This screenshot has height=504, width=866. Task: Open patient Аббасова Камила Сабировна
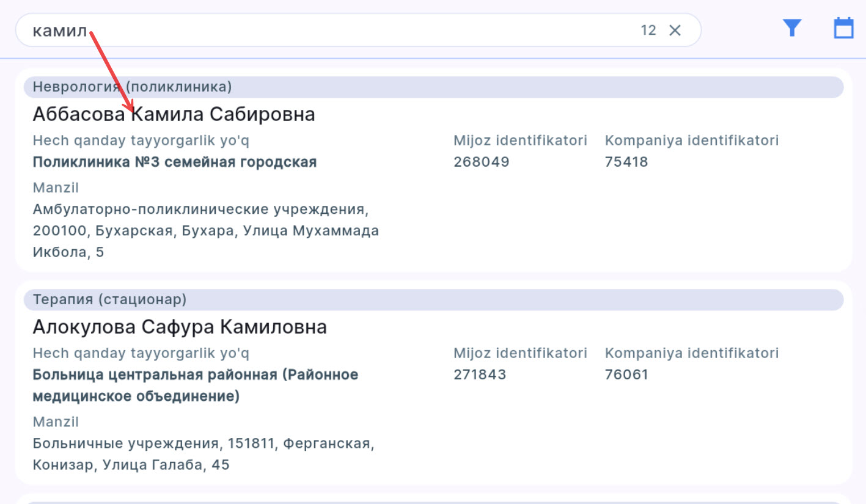click(x=174, y=114)
